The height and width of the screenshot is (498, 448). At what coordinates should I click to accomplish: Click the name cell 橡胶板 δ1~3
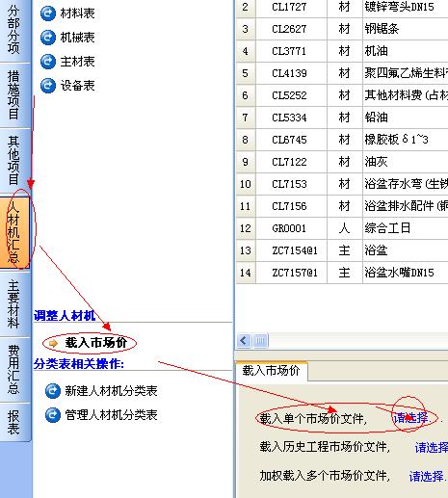406,140
